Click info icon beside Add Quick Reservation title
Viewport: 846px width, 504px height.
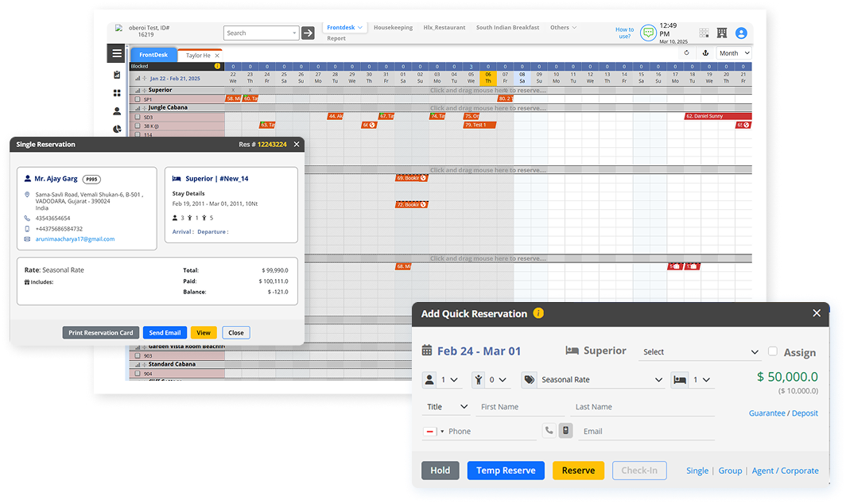point(538,313)
